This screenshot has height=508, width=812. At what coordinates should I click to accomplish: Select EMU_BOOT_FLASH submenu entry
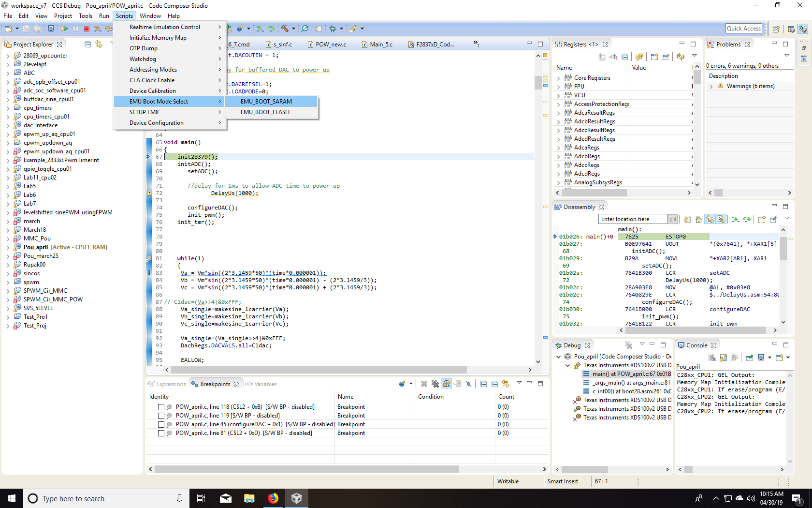pos(270,112)
